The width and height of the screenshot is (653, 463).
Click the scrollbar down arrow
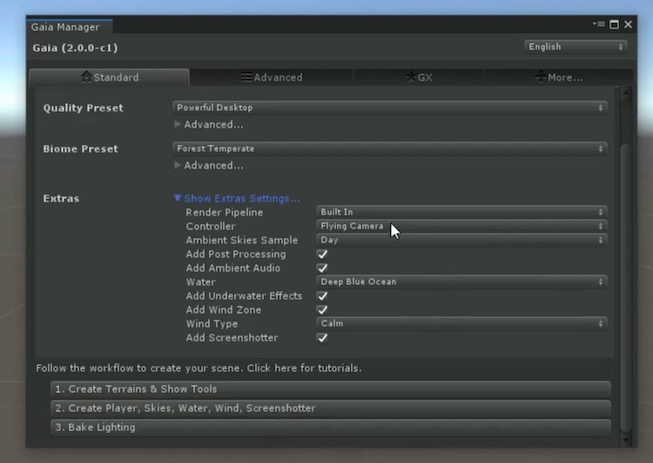pos(626,440)
